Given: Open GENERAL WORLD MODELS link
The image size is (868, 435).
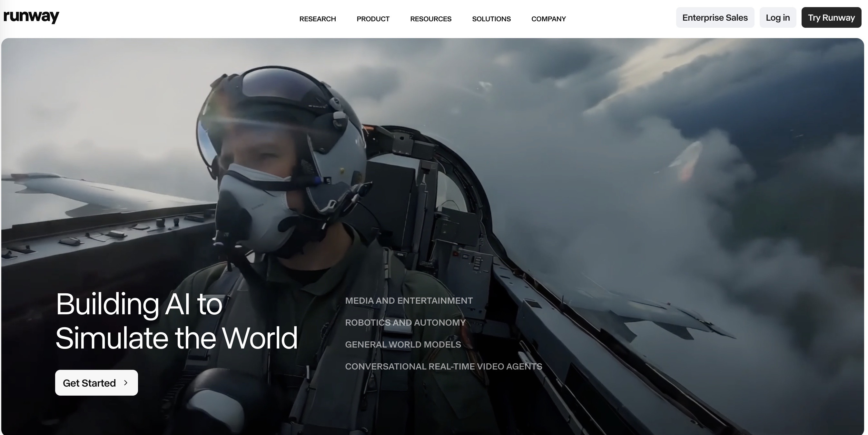Looking at the screenshot, I should [x=403, y=344].
